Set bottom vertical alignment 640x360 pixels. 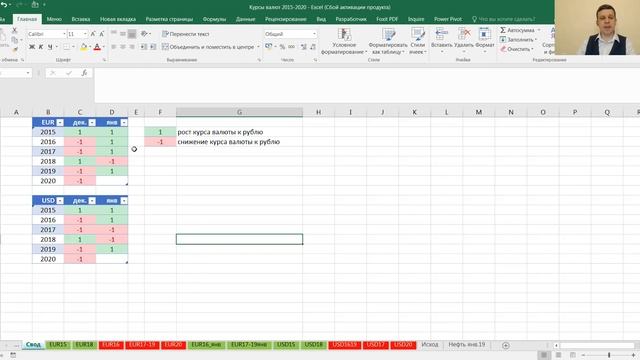coord(132,34)
